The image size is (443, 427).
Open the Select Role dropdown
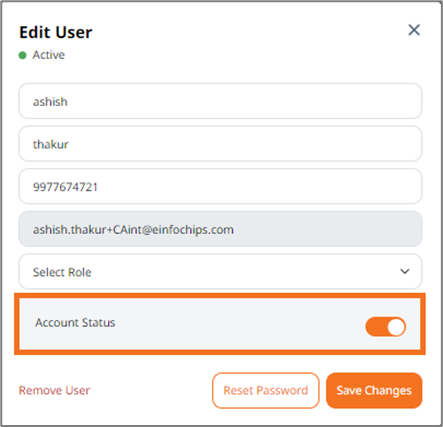pos(220,271)
